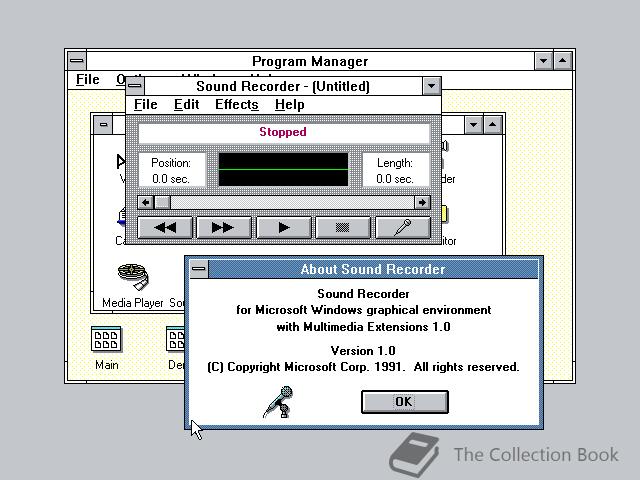Maximize the Program Manager window
Screen dimensions: 640x480
point(563,61)
